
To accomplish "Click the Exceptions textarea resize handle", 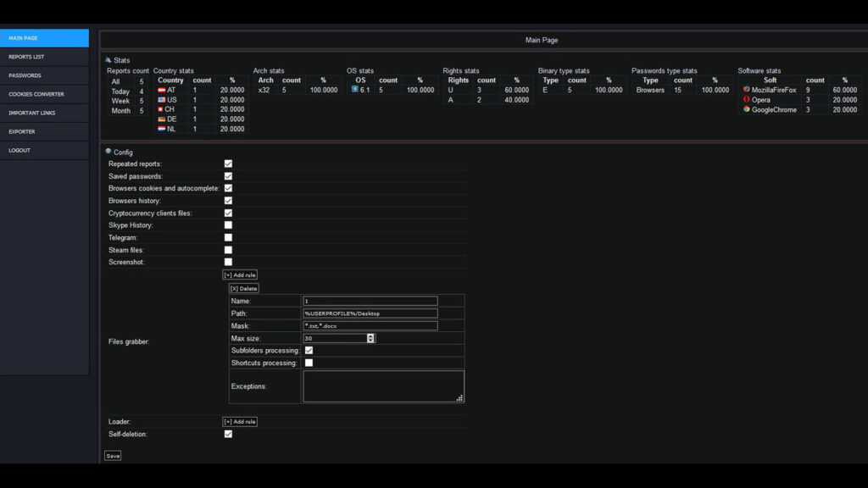I will coord(459,398).
